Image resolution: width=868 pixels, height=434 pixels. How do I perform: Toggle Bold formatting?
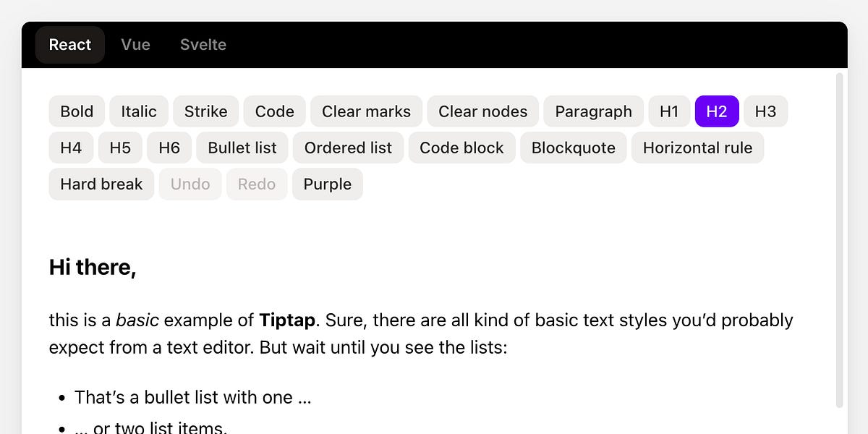[x=77, y=111]
